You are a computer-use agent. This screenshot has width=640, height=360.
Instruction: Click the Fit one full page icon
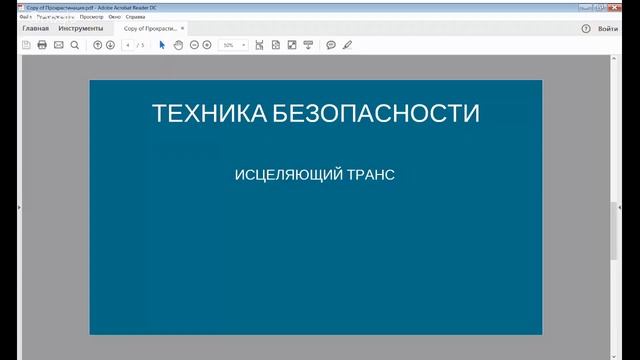[x=276, y=45]
